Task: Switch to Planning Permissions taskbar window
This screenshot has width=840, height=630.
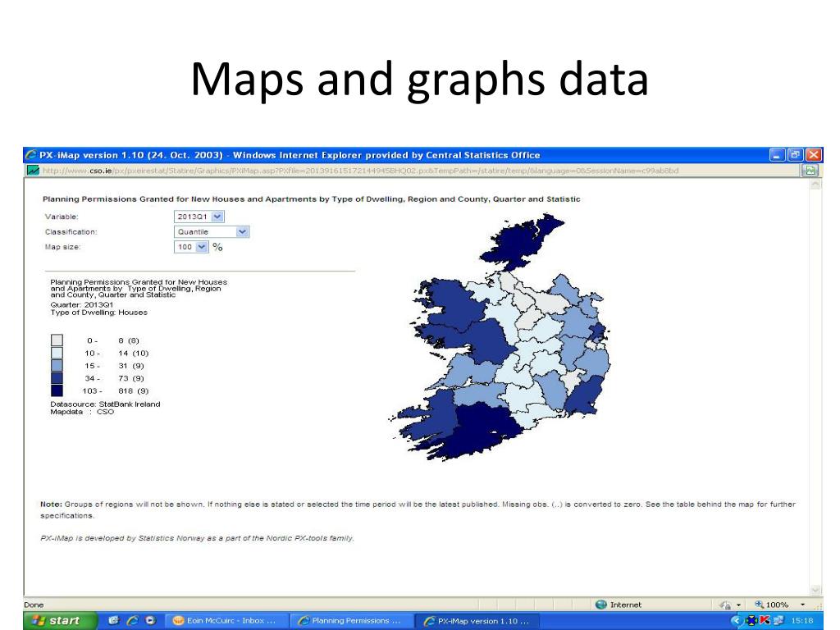Action: pos(353,620)
